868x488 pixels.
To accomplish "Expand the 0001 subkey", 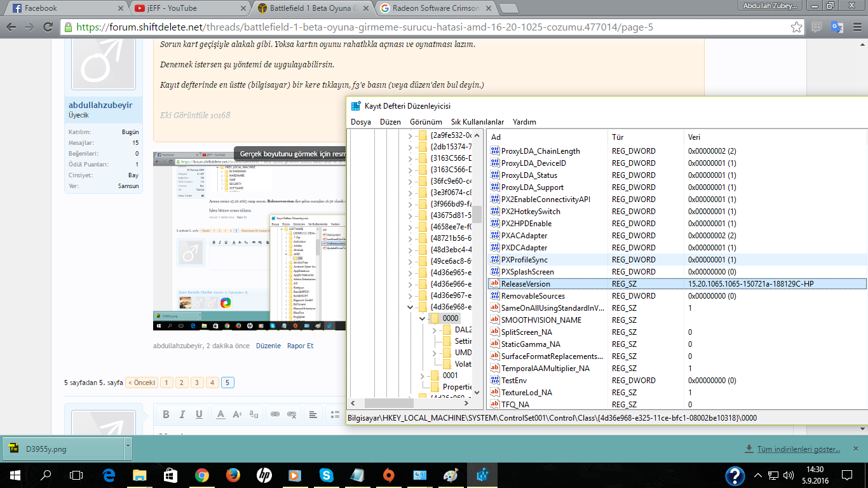I will tap(422, 376).
